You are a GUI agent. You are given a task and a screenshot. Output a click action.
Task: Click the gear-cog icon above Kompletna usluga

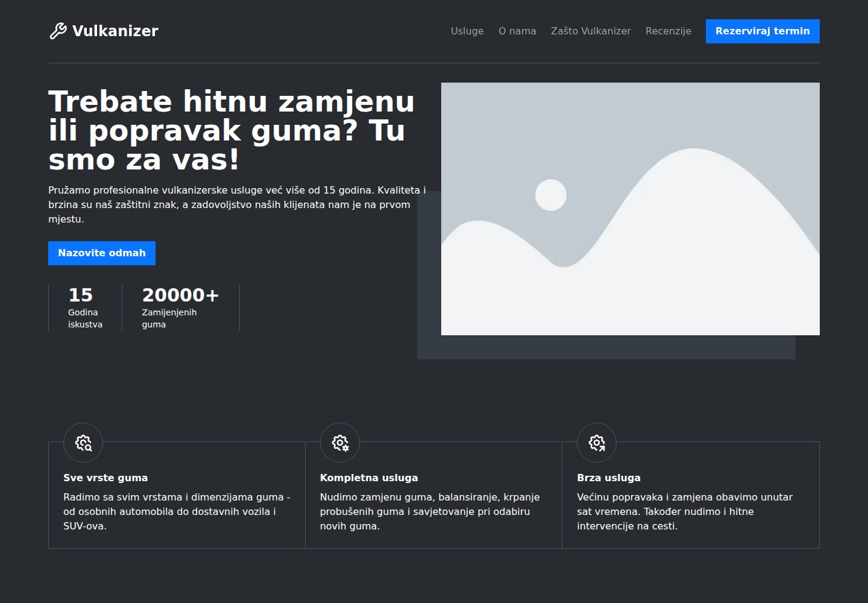(x=340, y=443)
